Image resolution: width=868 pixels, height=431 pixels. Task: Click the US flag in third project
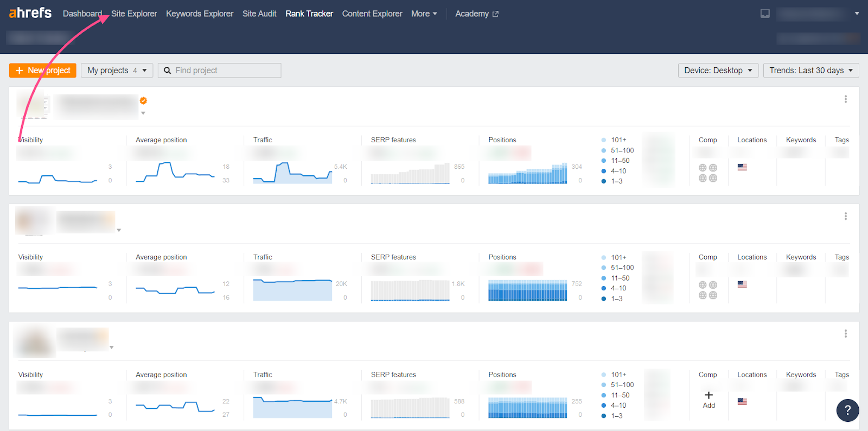coord(742,402)
